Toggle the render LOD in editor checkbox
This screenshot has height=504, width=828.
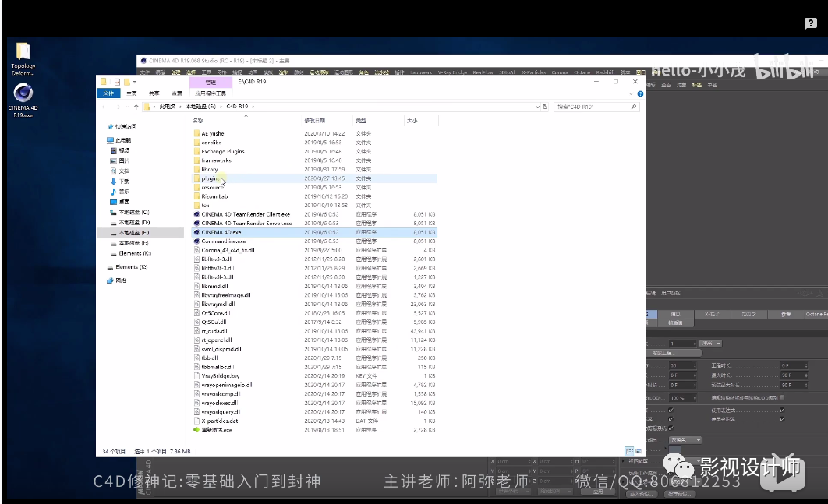782,397
